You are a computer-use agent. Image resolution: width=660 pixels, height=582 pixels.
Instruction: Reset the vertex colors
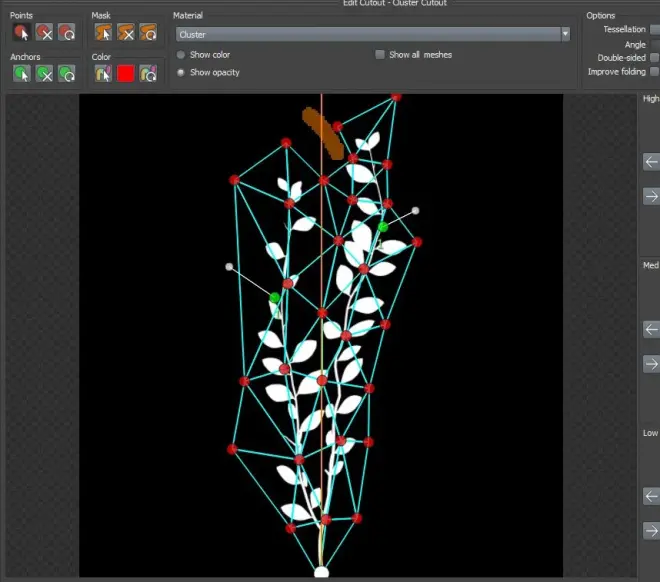coord(148,74)
